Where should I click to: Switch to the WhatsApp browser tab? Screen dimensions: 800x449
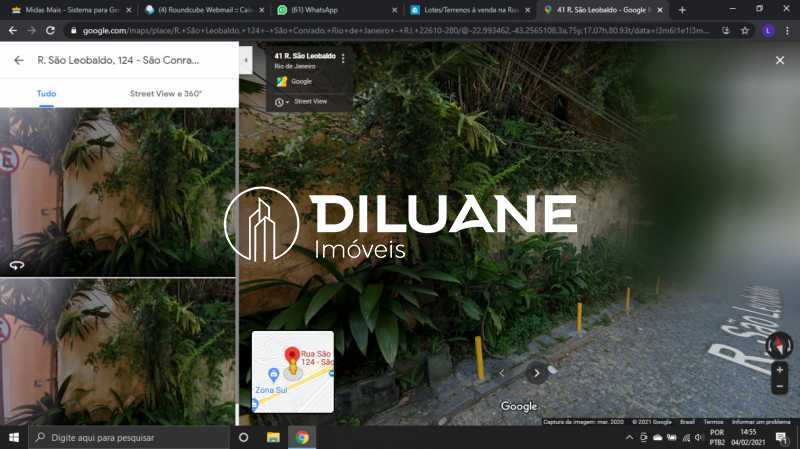pos(337,10)
